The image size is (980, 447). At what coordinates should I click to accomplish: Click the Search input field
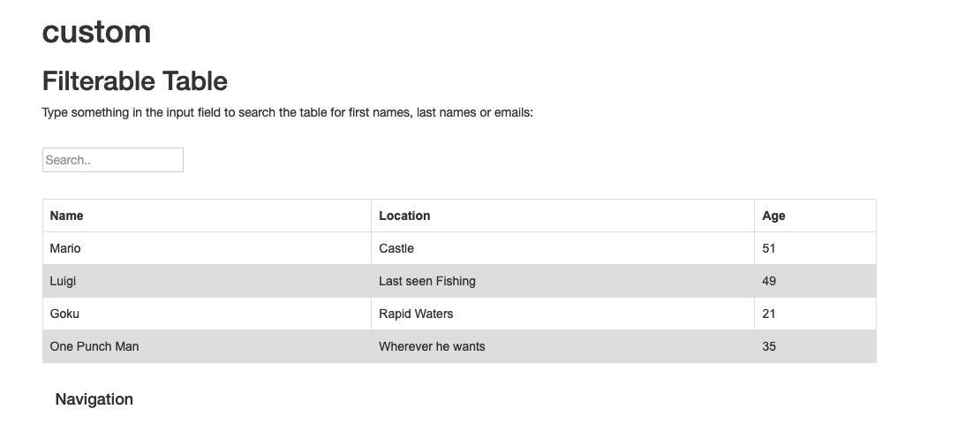tap(112, 160)
